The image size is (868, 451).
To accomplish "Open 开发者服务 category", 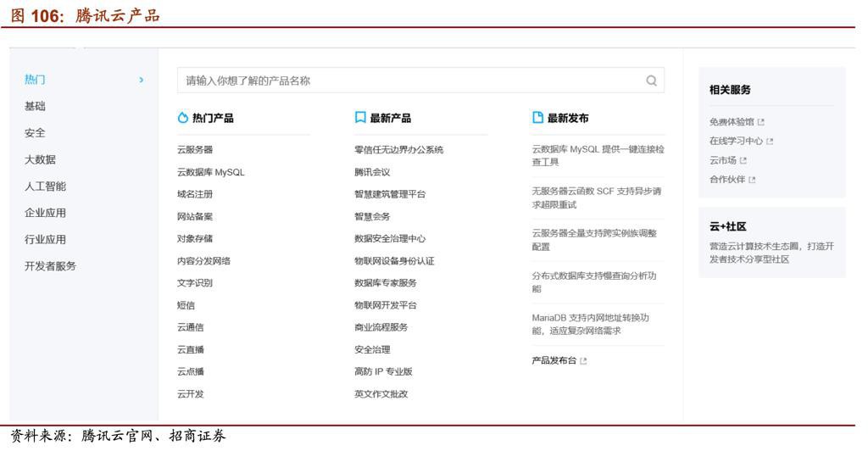I will click(x=50, y=265).
